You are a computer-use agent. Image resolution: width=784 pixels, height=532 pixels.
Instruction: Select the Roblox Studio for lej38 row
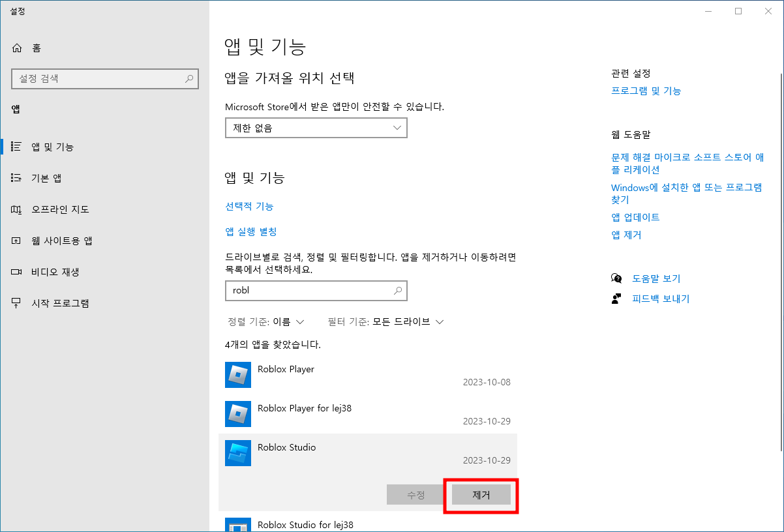pos(368,523)
